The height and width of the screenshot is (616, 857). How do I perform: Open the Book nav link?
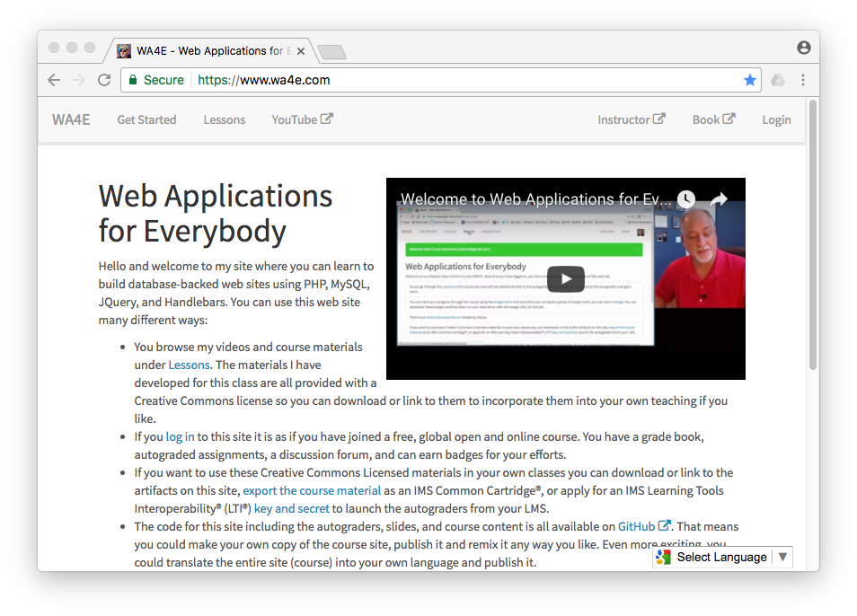(714, 119)
